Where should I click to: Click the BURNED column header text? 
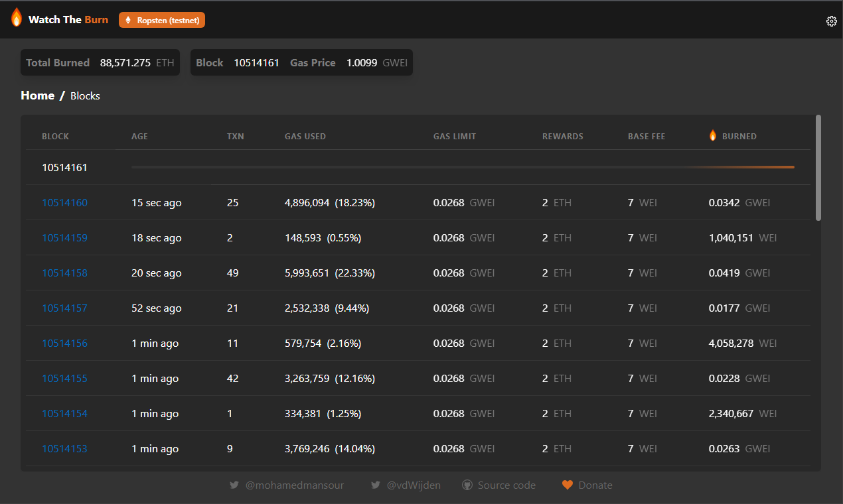pos(739,136)
